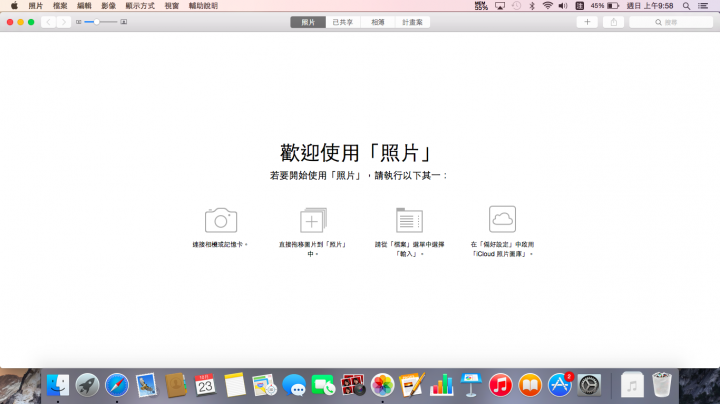The image size is (720, 404).
Task: Click the 連接相機或記憶卡 caption
Action: (x=219, y=245)
